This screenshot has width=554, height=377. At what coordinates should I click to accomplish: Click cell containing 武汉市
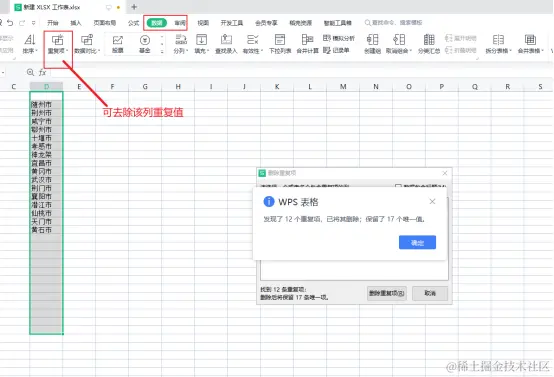coord(46,180)
